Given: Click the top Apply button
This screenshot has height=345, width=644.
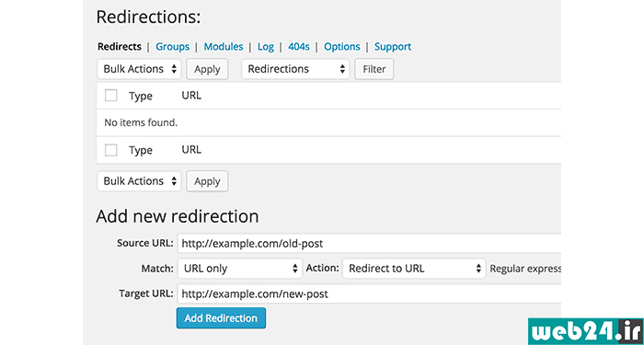Looking at the screenshot, I should coord(207,69).
